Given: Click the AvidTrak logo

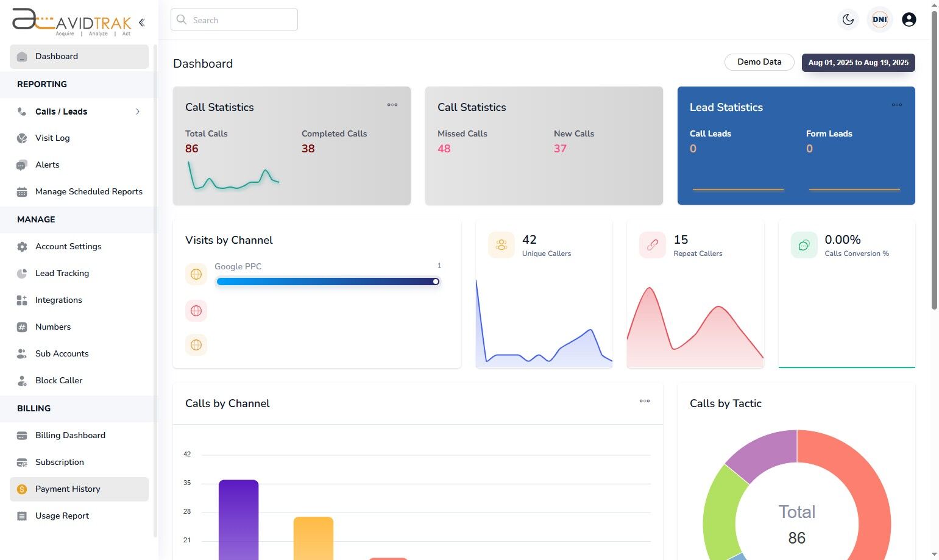Looking at the screenshot, I should (72, 23).
